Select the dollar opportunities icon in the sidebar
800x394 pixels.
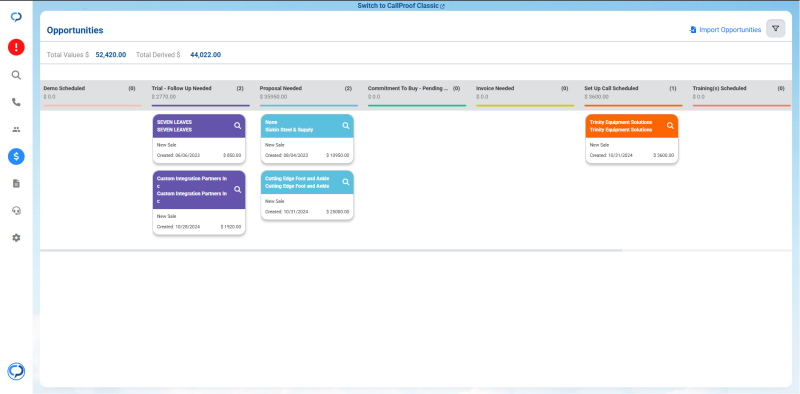[x=16, y=157]
